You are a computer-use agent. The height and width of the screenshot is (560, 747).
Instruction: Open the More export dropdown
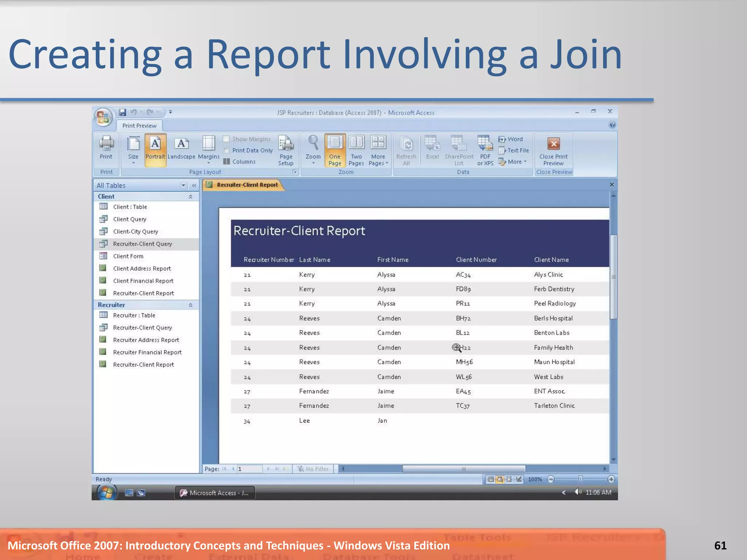coord(512,162)
